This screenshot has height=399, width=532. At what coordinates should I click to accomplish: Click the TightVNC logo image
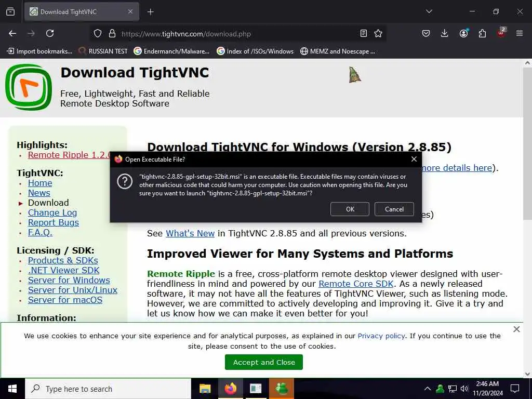coord(29,87)
